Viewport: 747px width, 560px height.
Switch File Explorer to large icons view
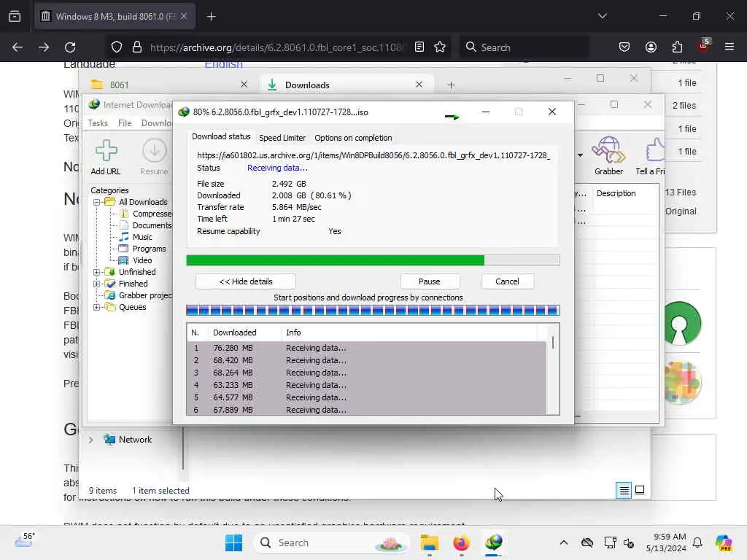coord(640,490)
